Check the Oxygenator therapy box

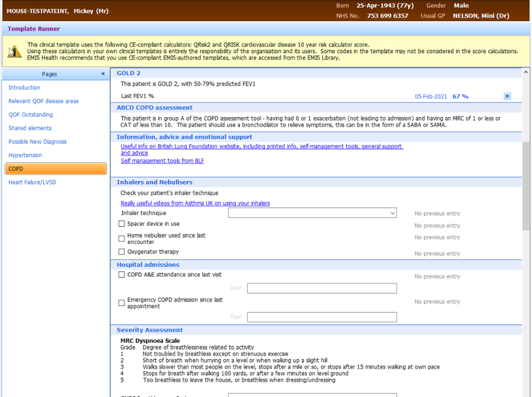(121, 252)
